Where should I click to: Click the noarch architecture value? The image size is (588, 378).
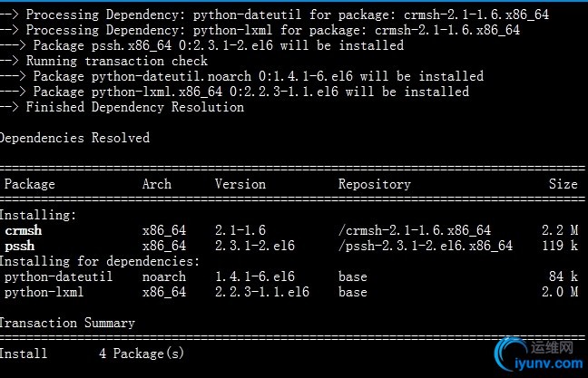(x=164, y=276)
